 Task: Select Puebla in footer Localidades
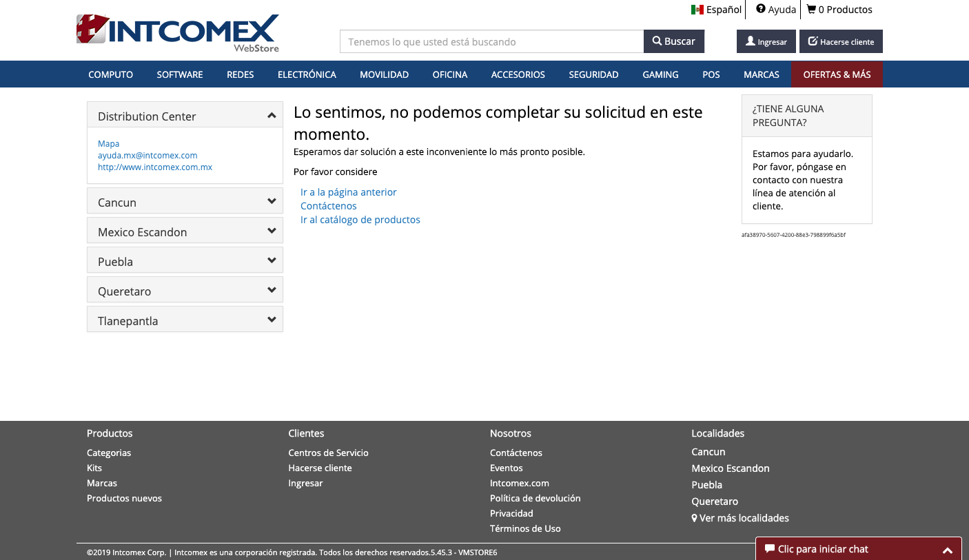pos(707,485)
